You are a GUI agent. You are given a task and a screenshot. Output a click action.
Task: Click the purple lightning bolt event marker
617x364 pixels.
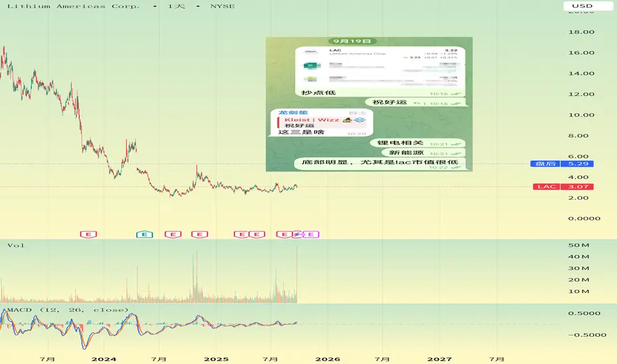pyautogui.click(x=297, y=234)
